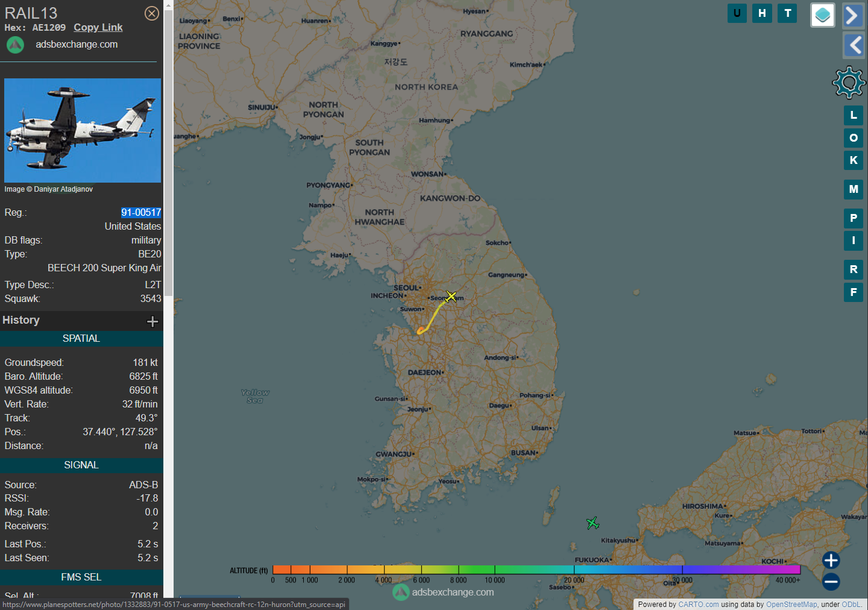Click the Baro. Altitude value 6825 ft
This screenshot has width=868, height=610.
click(x=143, y=376)
